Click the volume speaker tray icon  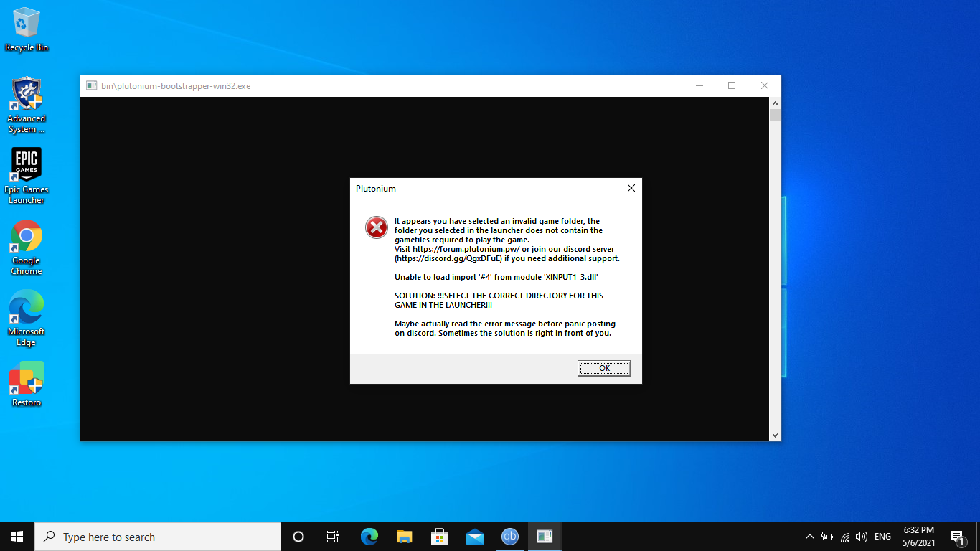862,537
